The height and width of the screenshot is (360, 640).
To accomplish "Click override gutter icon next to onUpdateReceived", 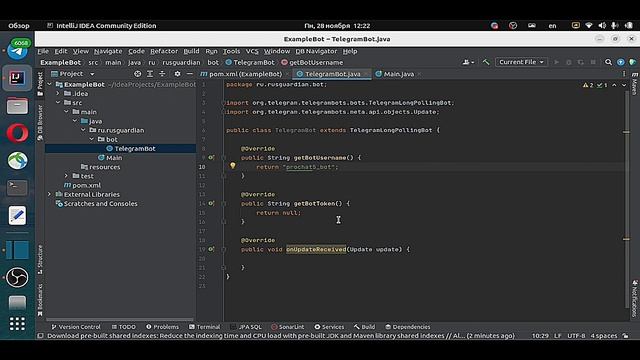I will tap(211, 249).
